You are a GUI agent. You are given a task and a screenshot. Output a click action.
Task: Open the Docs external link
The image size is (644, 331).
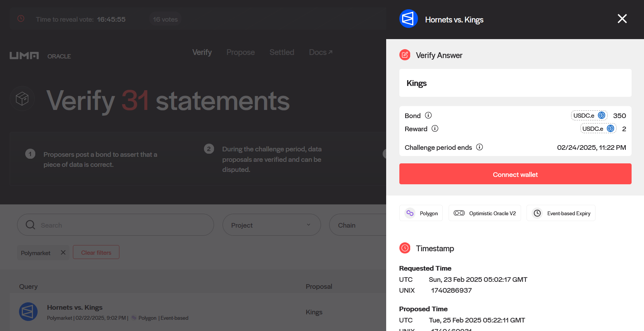tap(321, 52)
